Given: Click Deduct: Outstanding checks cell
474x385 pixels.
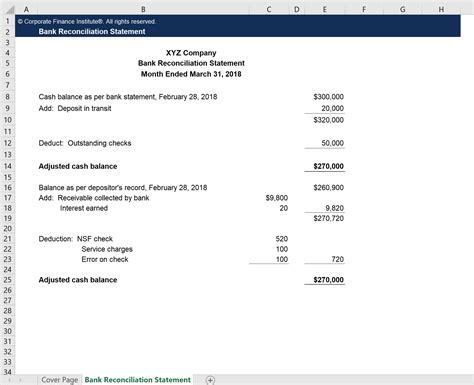Looking at the screenshot, I should click(x=85, y=143).
